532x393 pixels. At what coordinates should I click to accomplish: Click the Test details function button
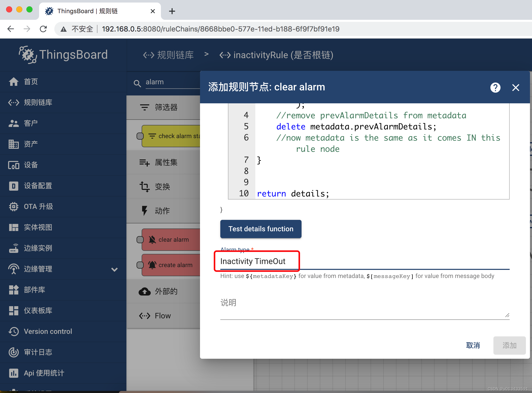click(x=261, y=229)
